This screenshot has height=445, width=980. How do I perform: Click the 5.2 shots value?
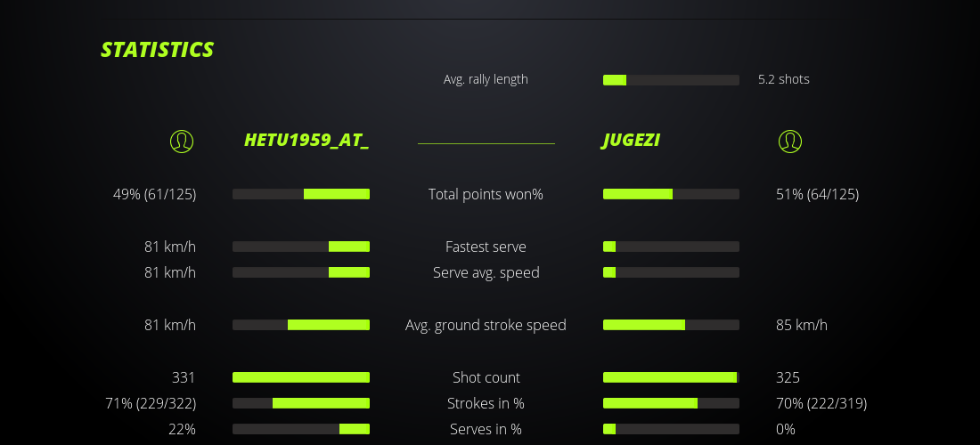click(x=784, y=79)
